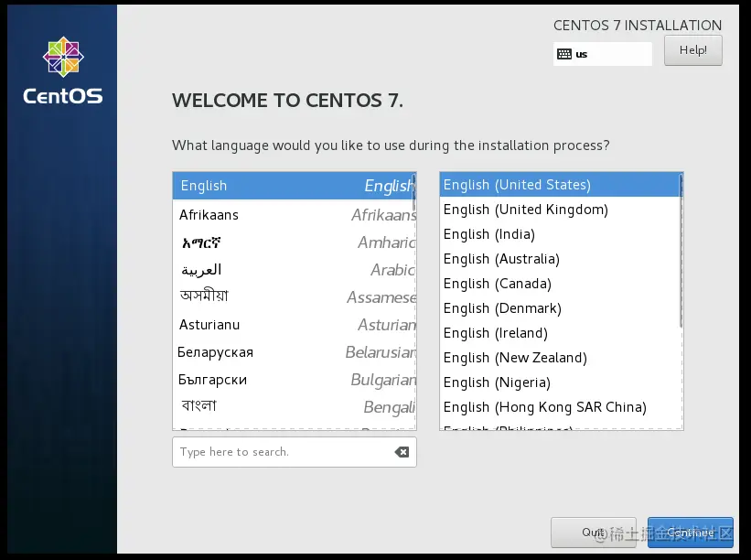Choose English (Ireland) locale
This screenshot has height=560, width=751.
[560, 333]
